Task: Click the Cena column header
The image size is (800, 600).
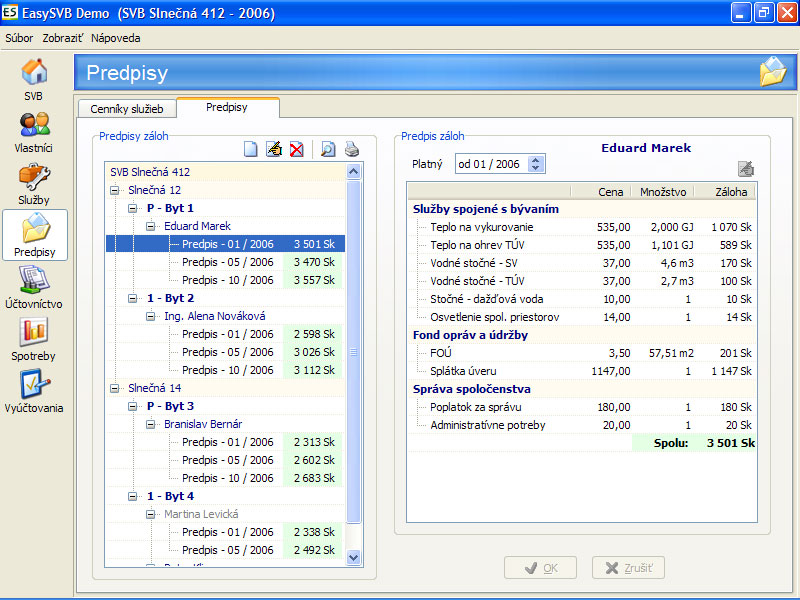Action: 601,192
